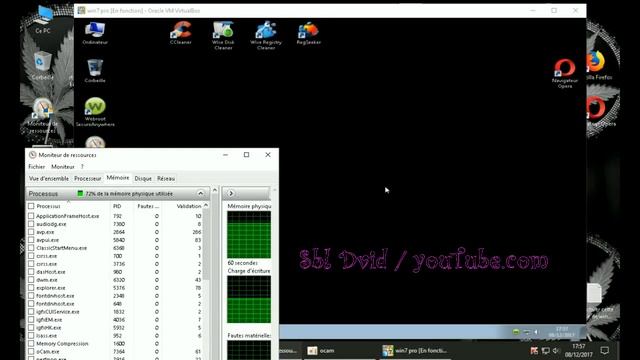This screenshot has width=640, height=360.
Task: Check audiodg.exe process checkbox
Action: pos(31,224)
